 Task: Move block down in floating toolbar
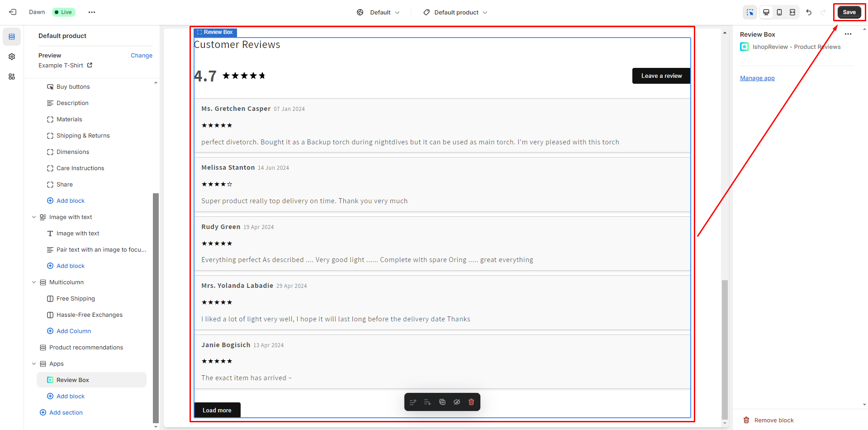[427, 402]
